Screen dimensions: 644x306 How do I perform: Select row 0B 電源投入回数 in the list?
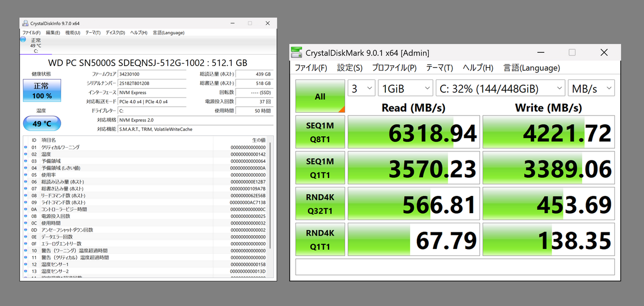click(145, 216)
